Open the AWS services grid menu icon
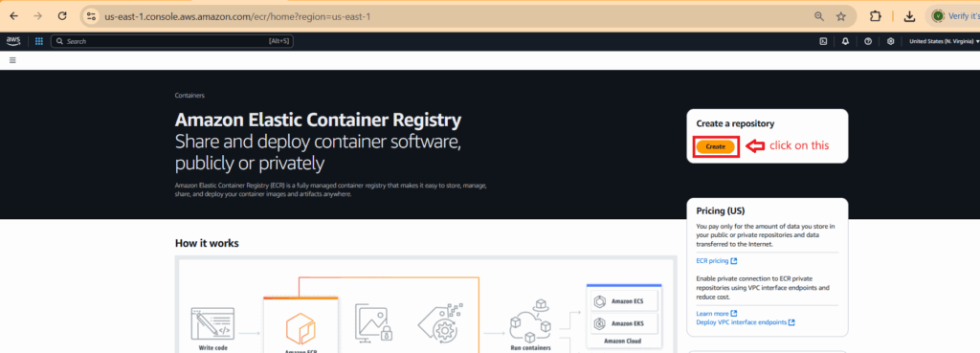Screen dimensions: 980x353 coord(38,41)
